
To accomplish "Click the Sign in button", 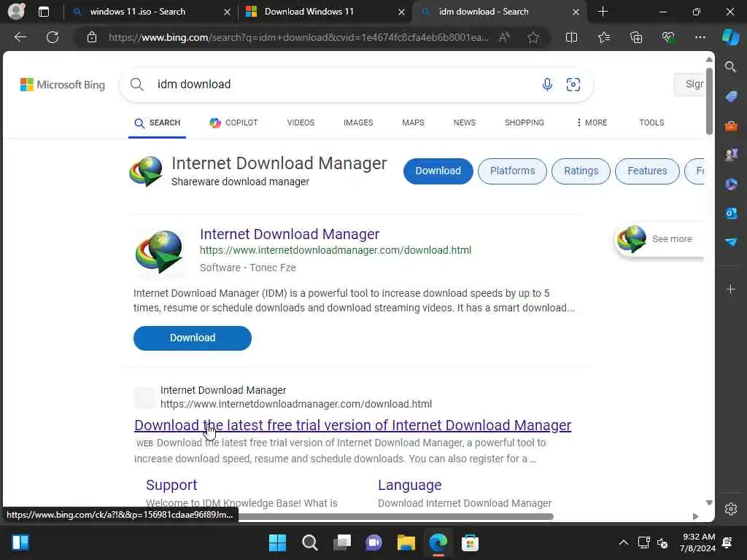I will pos(689,85).
